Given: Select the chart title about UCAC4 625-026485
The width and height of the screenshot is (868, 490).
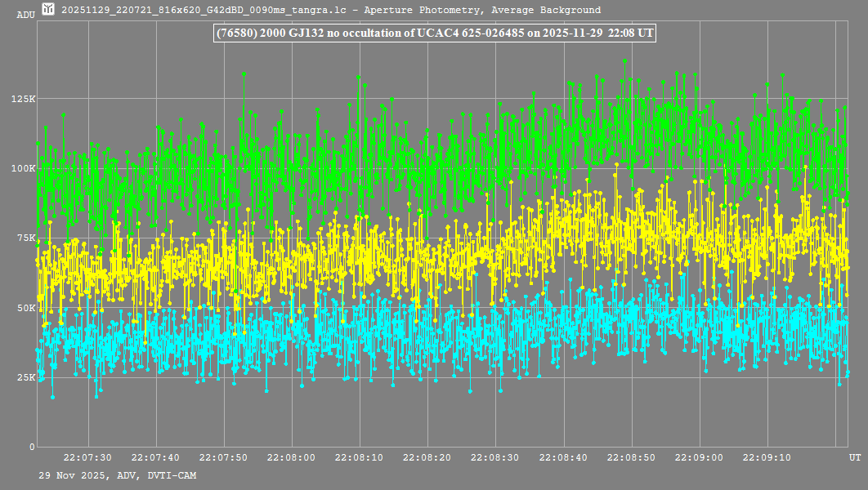Looking at the screenshot, I should [x=433, y=33].
